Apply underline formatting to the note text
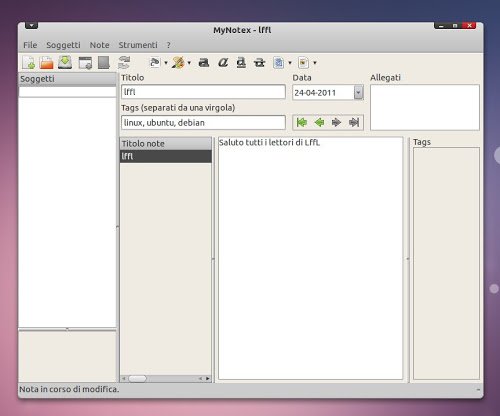Viewport: 500px width, 416px height. 241,62
